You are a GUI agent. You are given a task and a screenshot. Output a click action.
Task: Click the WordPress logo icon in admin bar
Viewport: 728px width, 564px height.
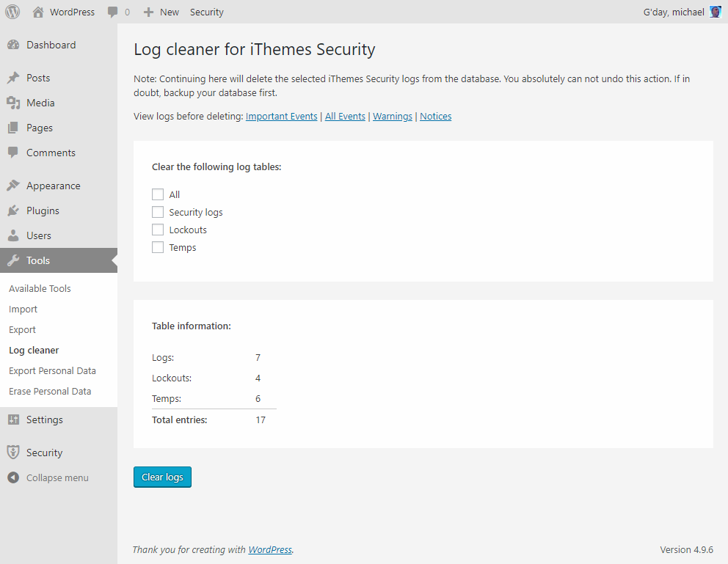click(12, 12)
